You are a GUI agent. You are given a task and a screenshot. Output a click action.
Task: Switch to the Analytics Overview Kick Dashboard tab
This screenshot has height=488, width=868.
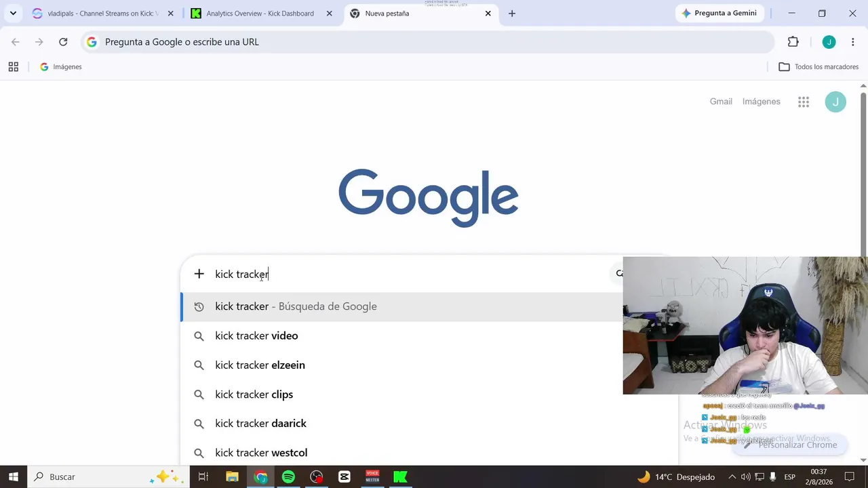[x=260, y=14]
